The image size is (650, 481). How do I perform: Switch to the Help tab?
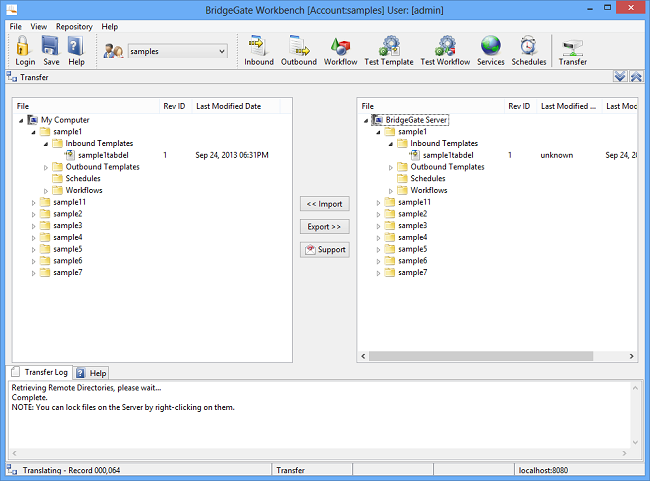click(92, 373)
